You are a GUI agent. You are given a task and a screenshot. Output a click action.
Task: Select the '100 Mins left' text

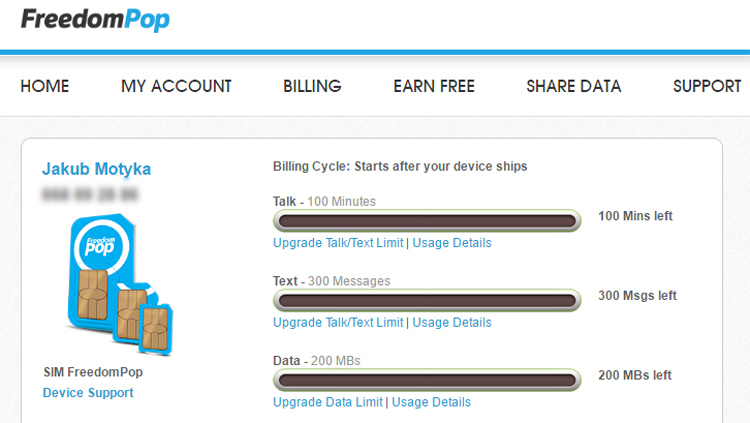tap(635, 216)
